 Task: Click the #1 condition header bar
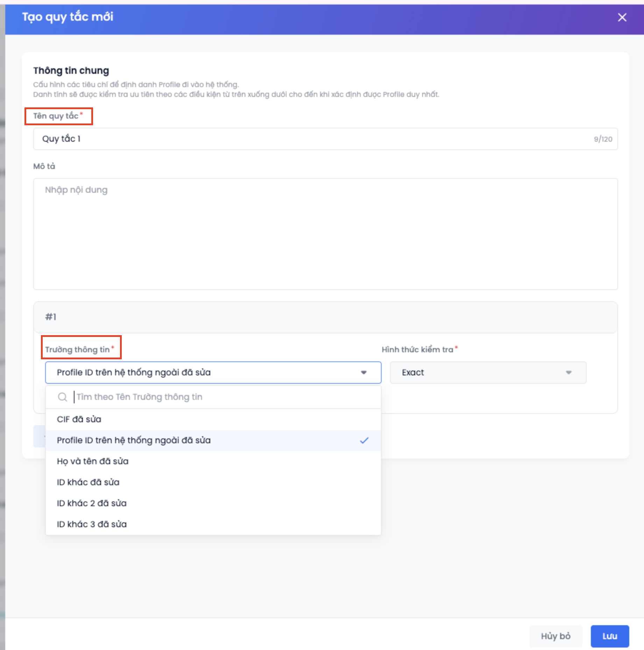click(x=325, y=317)
